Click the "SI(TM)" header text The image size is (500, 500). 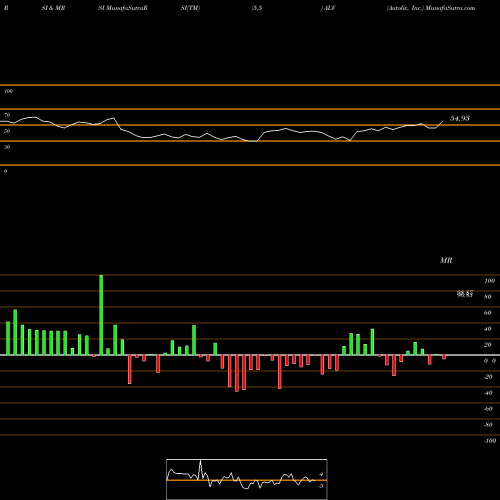pos(190,8)
